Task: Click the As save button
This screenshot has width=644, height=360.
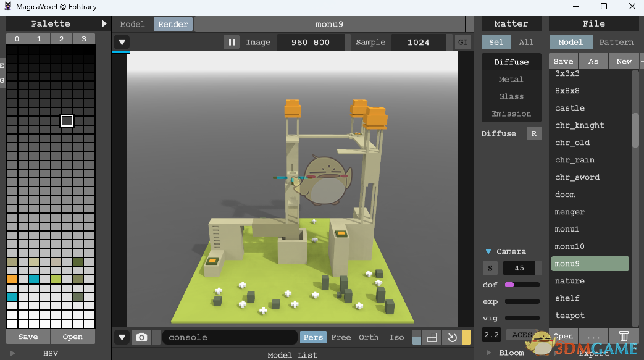Action: tap(593, 61)
